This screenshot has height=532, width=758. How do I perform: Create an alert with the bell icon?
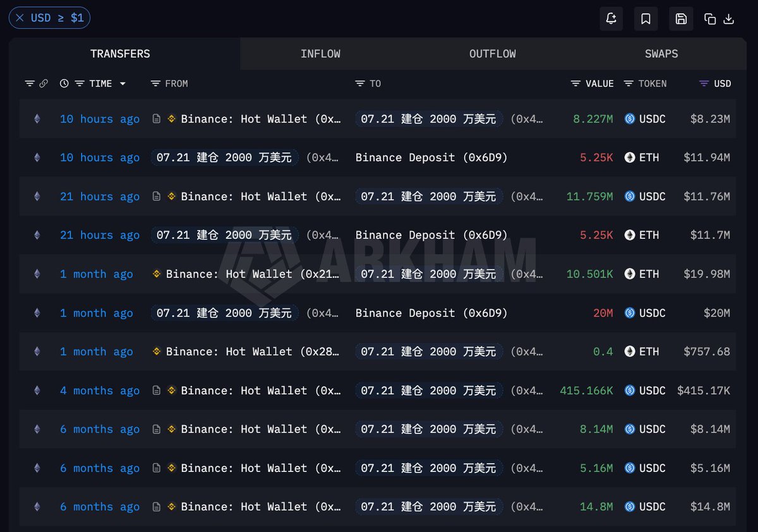pos(611,19)
